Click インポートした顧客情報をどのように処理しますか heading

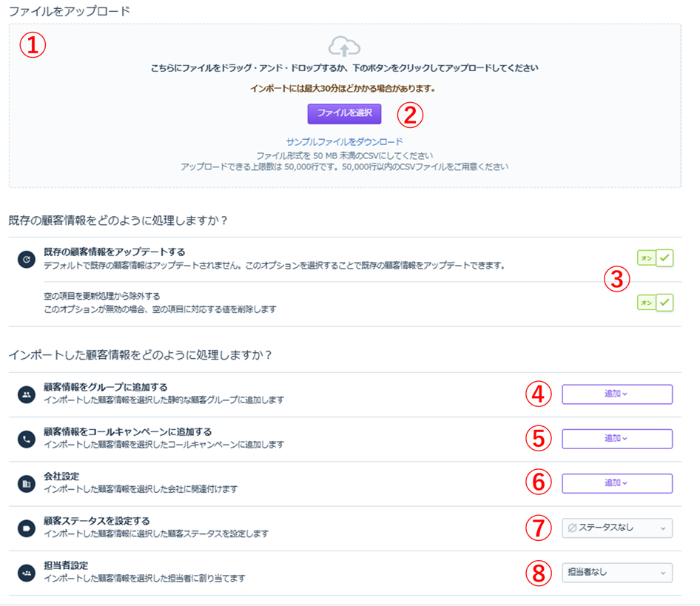(140, 355)
